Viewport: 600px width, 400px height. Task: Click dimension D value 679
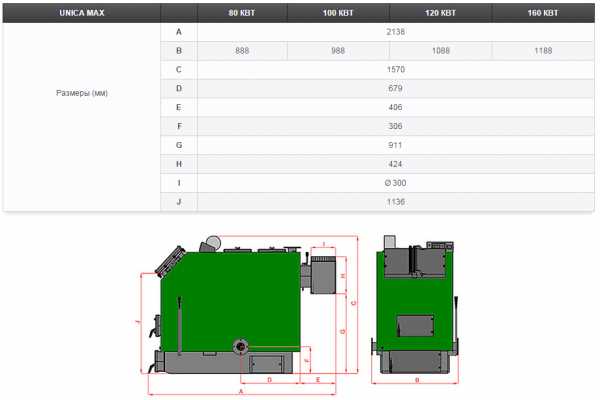point(395,88)
